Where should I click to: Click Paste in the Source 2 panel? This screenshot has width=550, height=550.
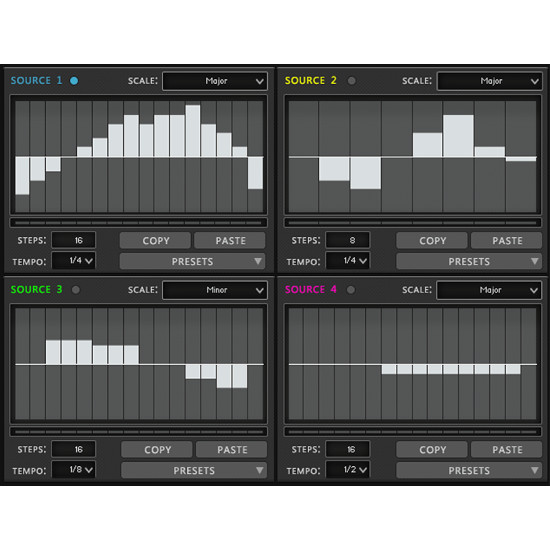coord(507,241)
